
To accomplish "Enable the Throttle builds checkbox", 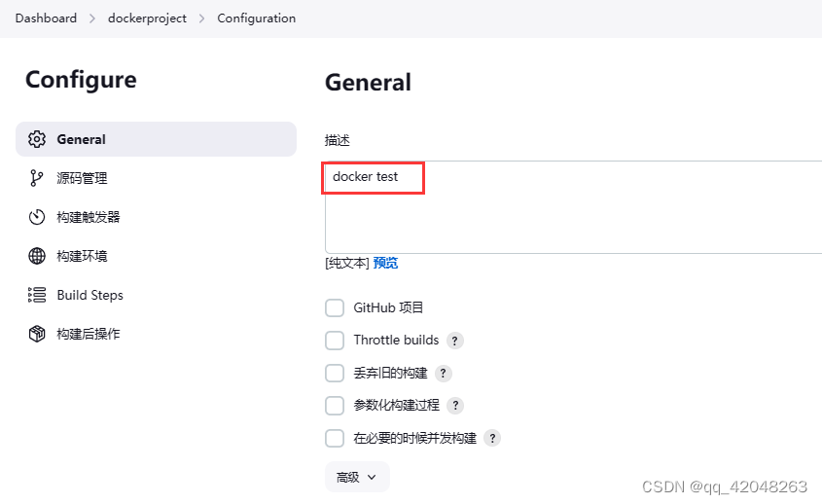I will tap(335, 341).
